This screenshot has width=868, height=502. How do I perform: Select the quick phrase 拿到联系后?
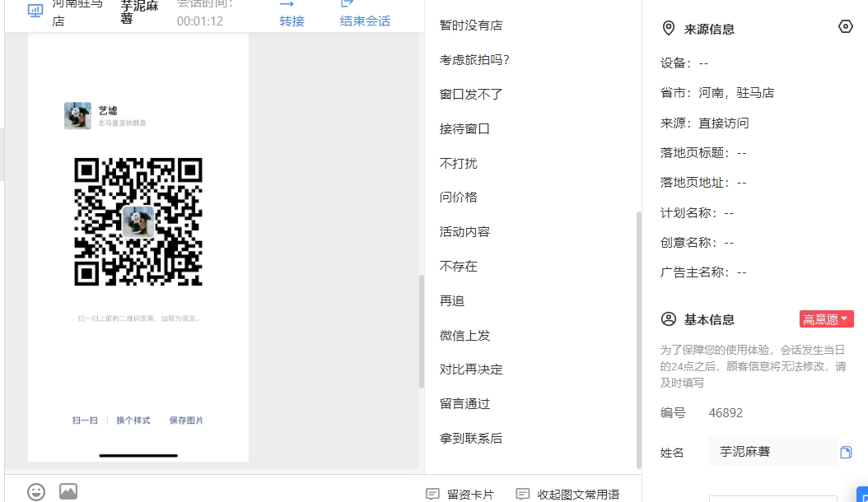click(470, 439)
